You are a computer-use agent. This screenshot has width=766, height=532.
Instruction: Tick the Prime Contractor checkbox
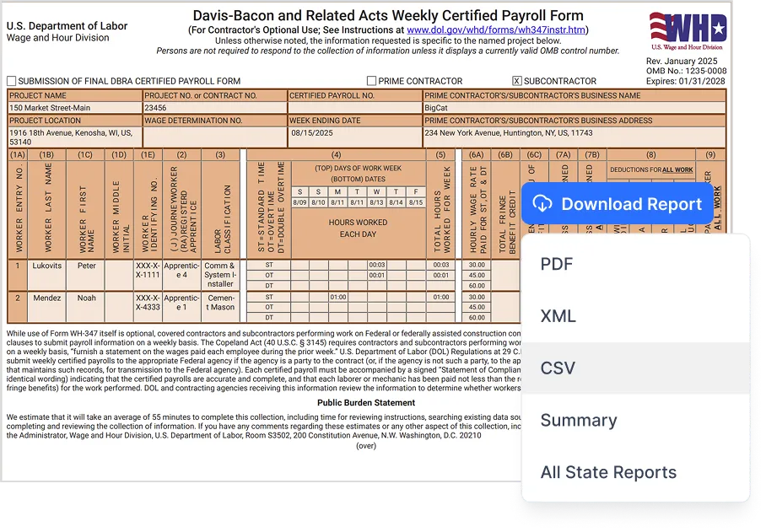point(372,81)
